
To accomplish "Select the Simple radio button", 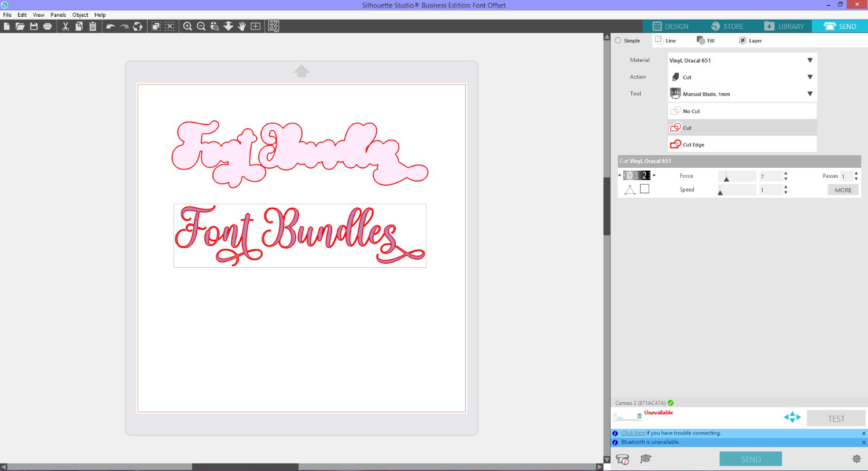I will [x=618, y=41].
